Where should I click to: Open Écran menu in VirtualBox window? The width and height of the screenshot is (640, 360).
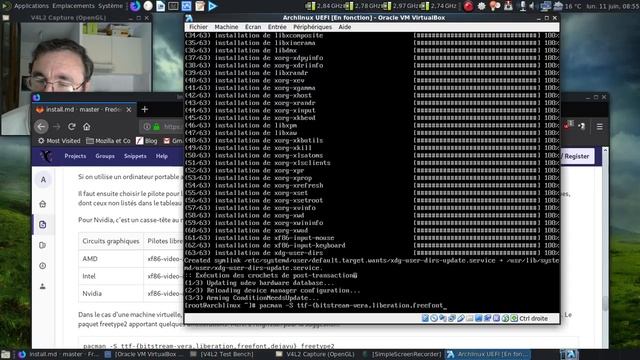(x=253, y=27)
